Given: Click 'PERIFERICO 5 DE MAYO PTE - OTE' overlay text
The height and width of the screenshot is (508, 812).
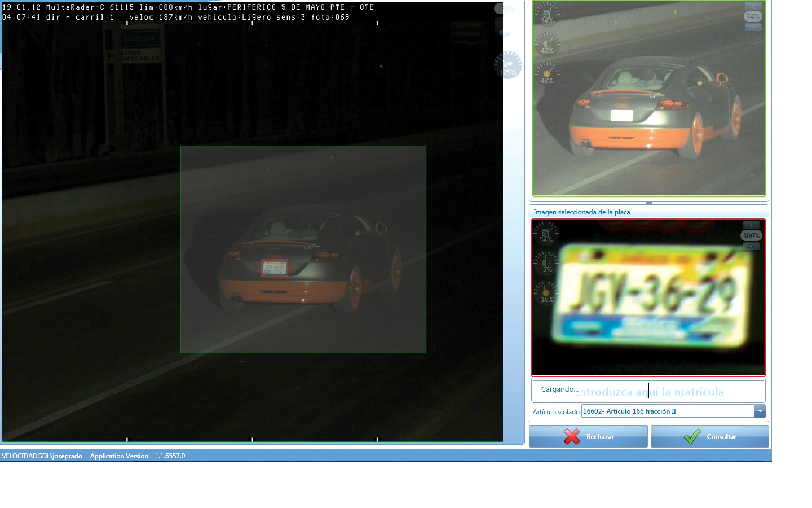Looking at the screenshot, I should (301, 7).
